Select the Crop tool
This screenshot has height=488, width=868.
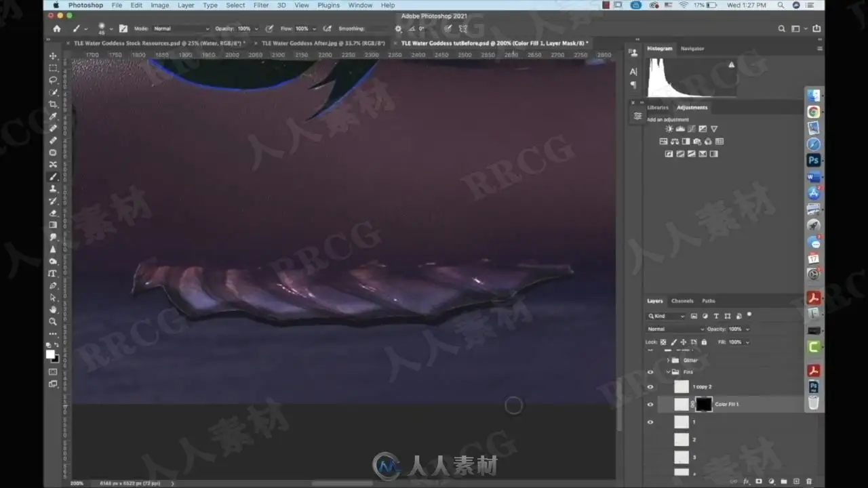(53, 104)
